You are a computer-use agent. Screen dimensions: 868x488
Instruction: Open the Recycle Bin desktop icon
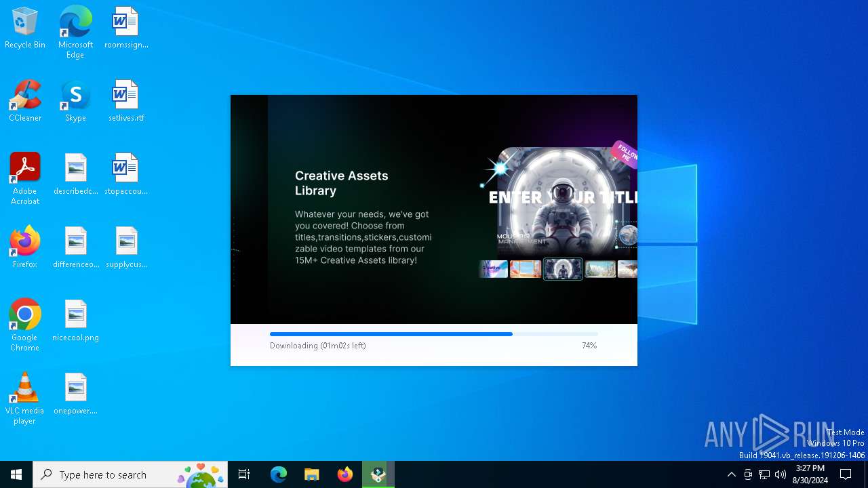25,28
